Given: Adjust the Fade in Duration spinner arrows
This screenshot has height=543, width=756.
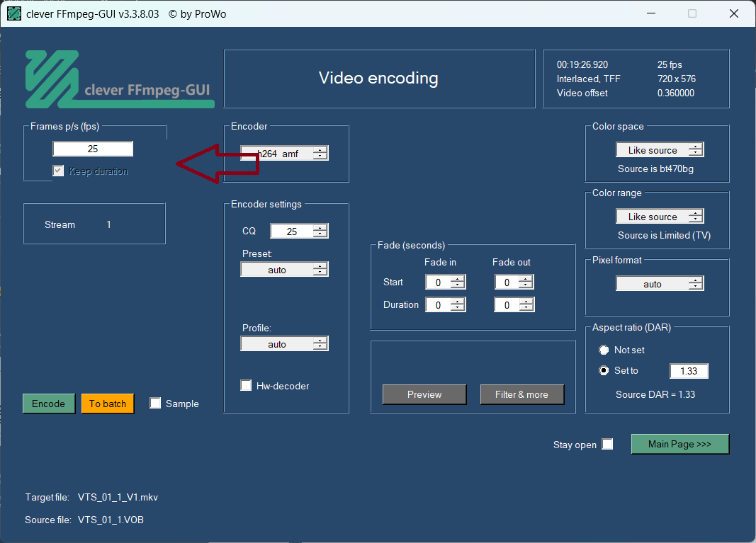Looking at the screenshot, I should click(x=458, y=305).
